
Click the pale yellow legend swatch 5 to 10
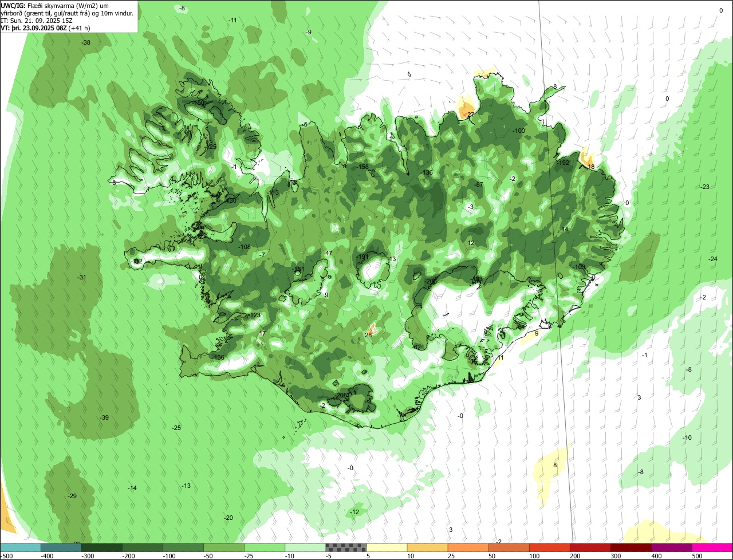[387, 547]
